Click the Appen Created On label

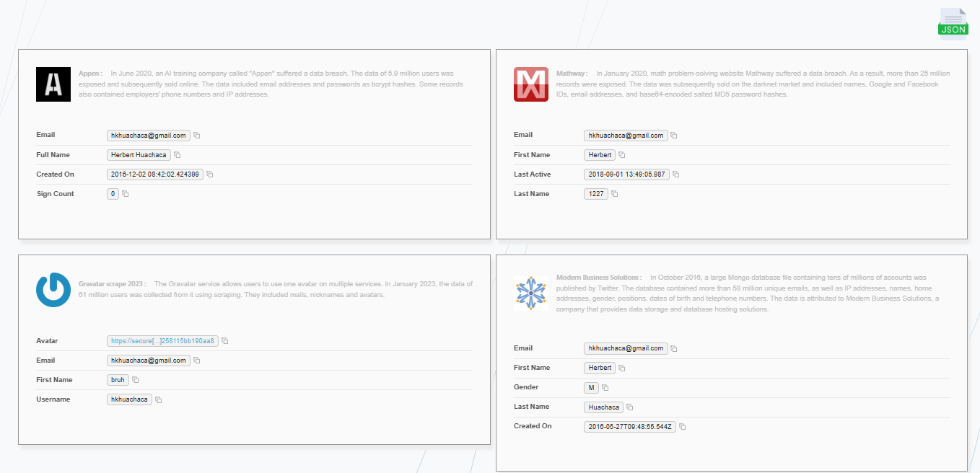pyautogui.click(x=55, y=174)
